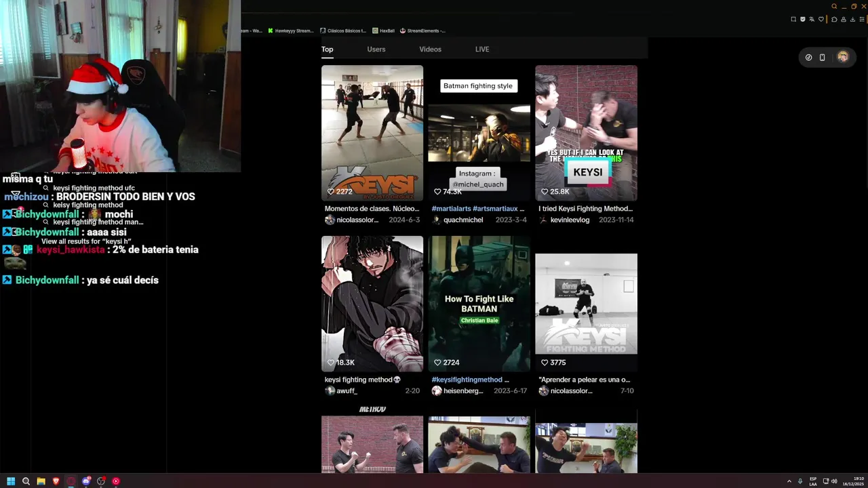Switch to the Top results tab
The width and height of the screenshot is (868, 488).
(x=327, y=49)
